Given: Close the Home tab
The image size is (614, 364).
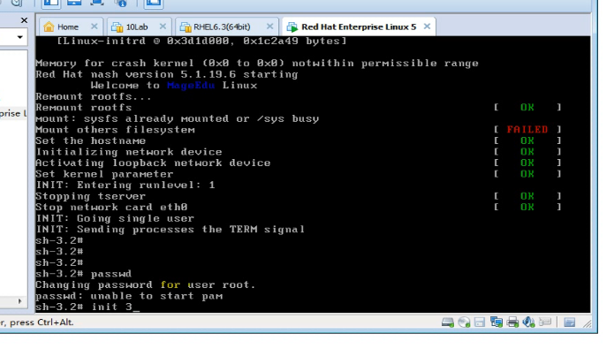Looking at the screenshot, I should tap(94, 27).
